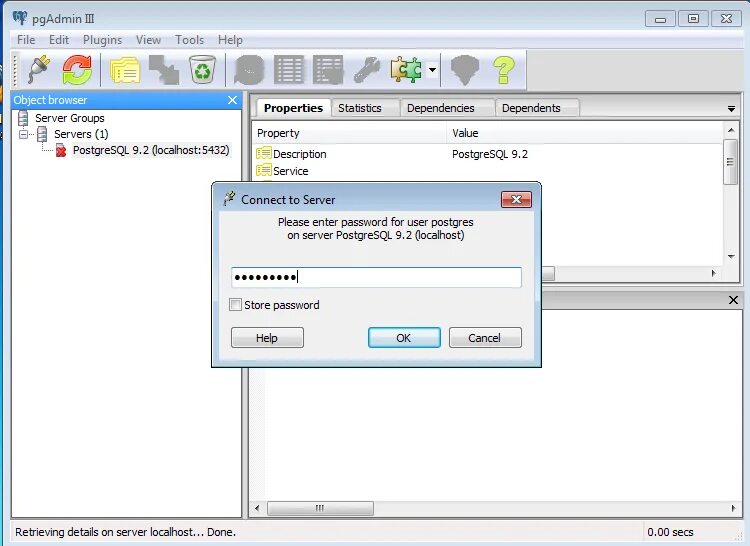Click the Create new object toolbar icon
Screen dimensions: 750x546
tap(164, 70)
